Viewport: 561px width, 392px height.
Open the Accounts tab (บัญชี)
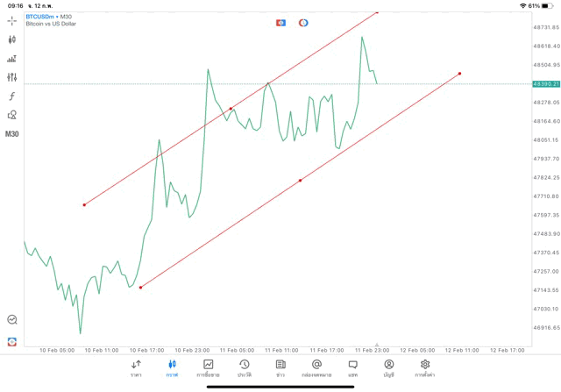pyautogui.click(x=388, y=367)
